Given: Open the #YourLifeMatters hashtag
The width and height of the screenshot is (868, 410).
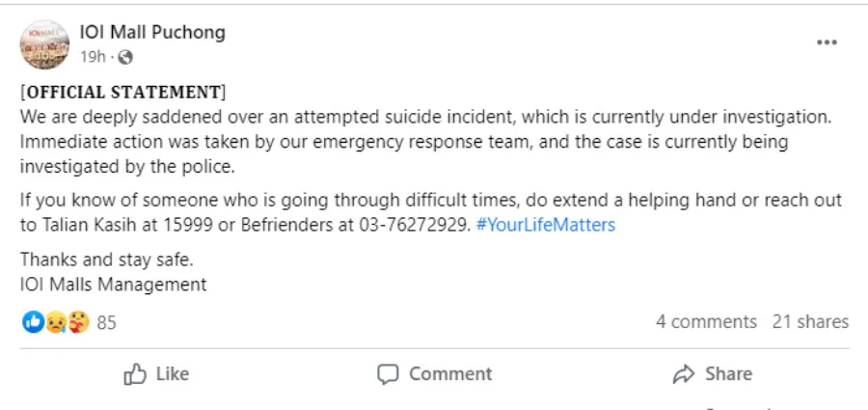Looking at the screenshot, I should [x=545, y=225].
